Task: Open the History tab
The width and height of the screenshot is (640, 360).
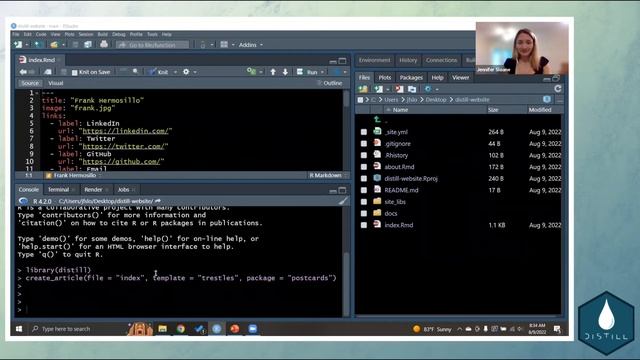Action: pyautogui.click(x=408, y=60)
